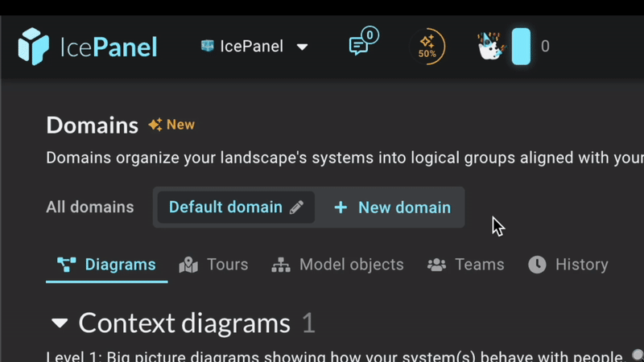The height and width of the screenshot is (362, 644).
Task: Switch to the Teams tab
Action: [466, 265]
